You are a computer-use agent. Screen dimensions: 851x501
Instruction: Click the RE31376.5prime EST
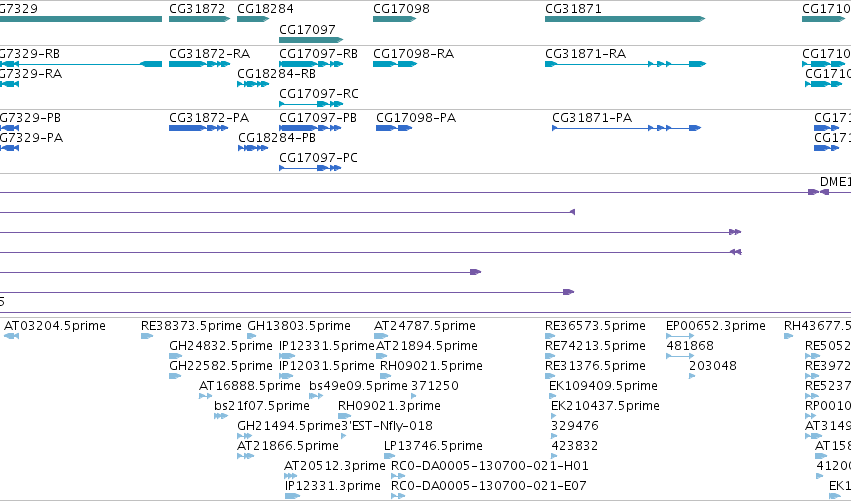(x=550, y=376)
